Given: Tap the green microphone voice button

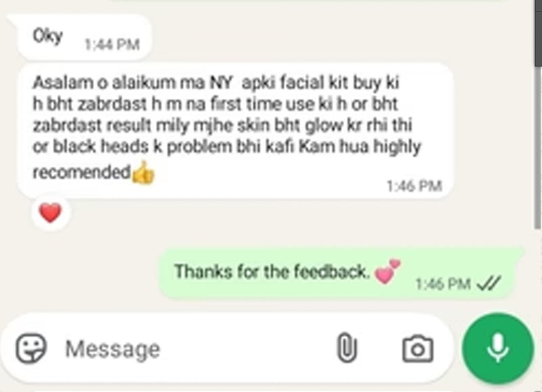Looking at the screenshot, I should coord(498,348).
